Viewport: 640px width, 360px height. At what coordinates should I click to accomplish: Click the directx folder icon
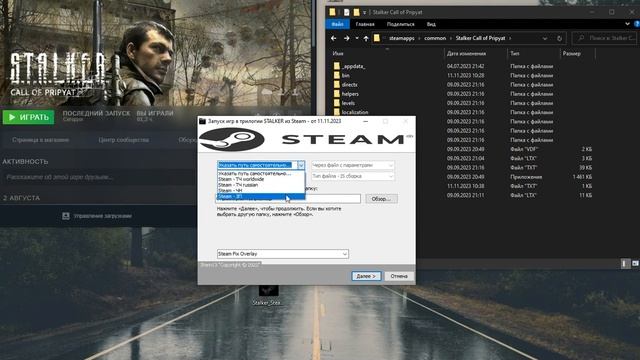pyautogui.click(x=336, y=84)
